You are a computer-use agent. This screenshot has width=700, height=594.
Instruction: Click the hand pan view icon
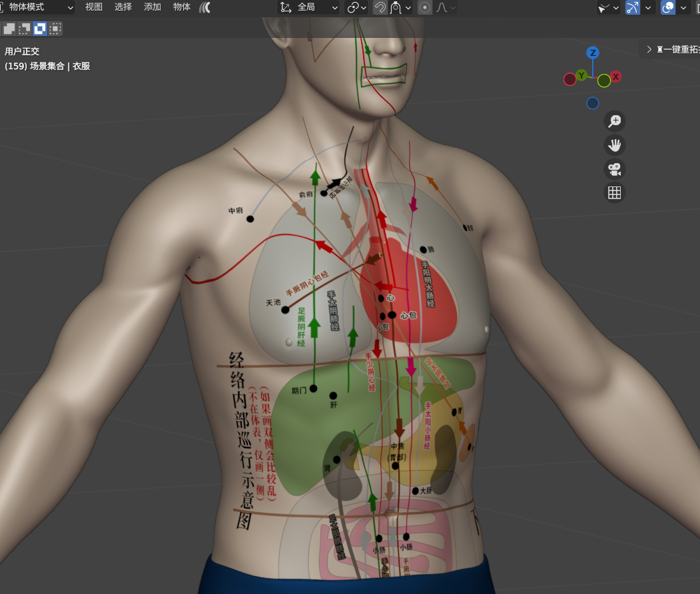point(614,145)
